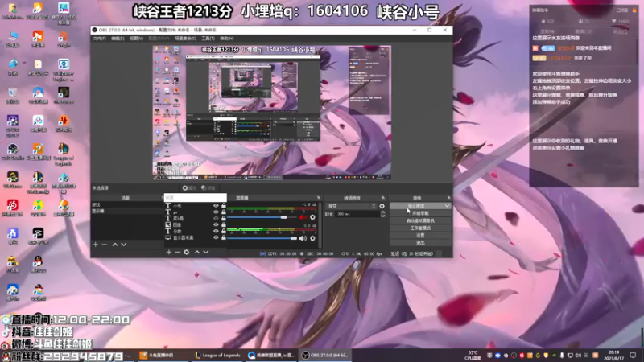Remove the selected source with minus icon
The image size is (644, 362).
tap(177, 252)
